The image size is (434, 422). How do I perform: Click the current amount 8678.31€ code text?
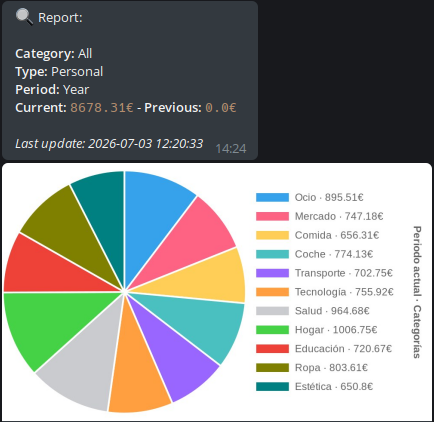tap(102, 108)
